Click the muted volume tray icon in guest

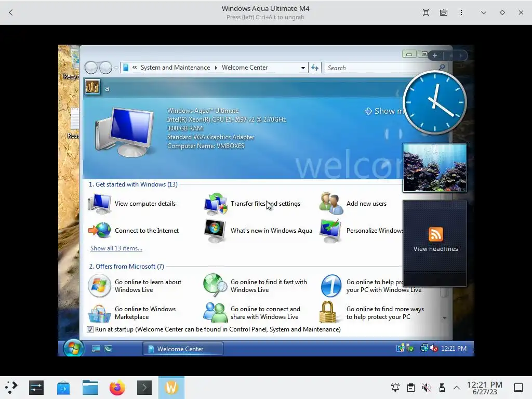point(434,348)
